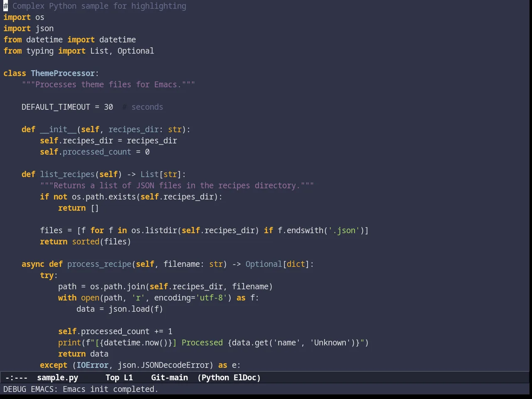The image size is (532, 399).
Task: Click the 'return []' statement
Action: click(x=79, y=208)
